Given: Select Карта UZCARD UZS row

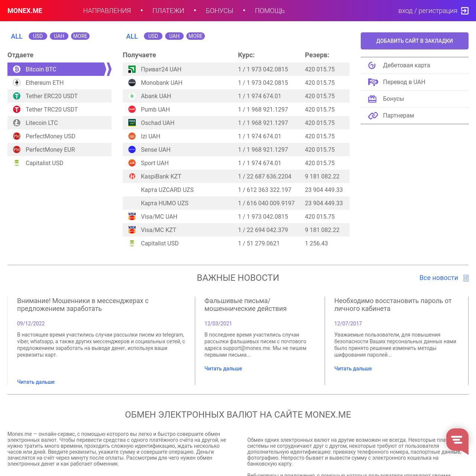Looking at the screenshot, I should pyautogui.click(x=236, y=190).
